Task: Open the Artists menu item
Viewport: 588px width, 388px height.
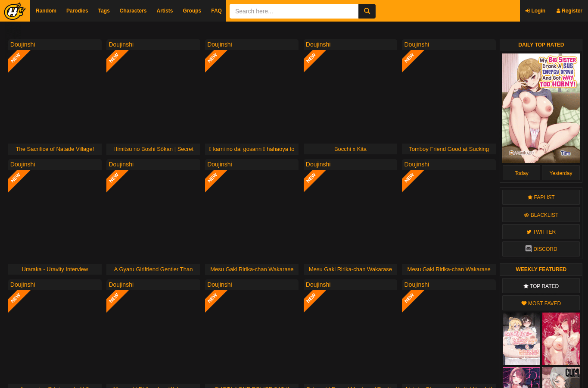Action: (x=165, y=11)
